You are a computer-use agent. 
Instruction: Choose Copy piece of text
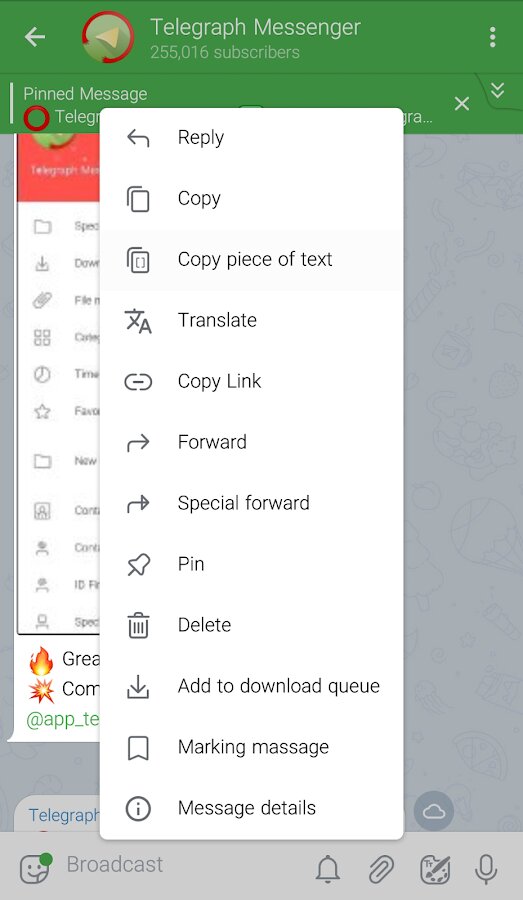tap(251, 259)
